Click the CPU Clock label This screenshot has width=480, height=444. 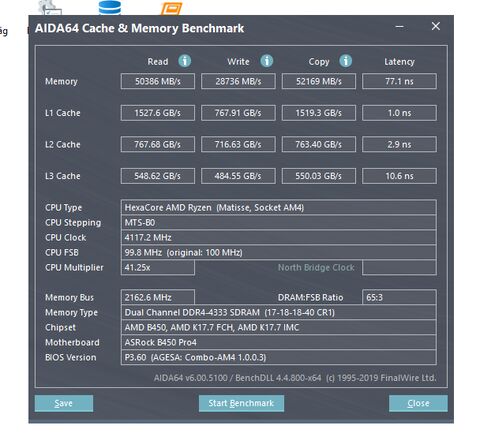(x=66, y=238)
